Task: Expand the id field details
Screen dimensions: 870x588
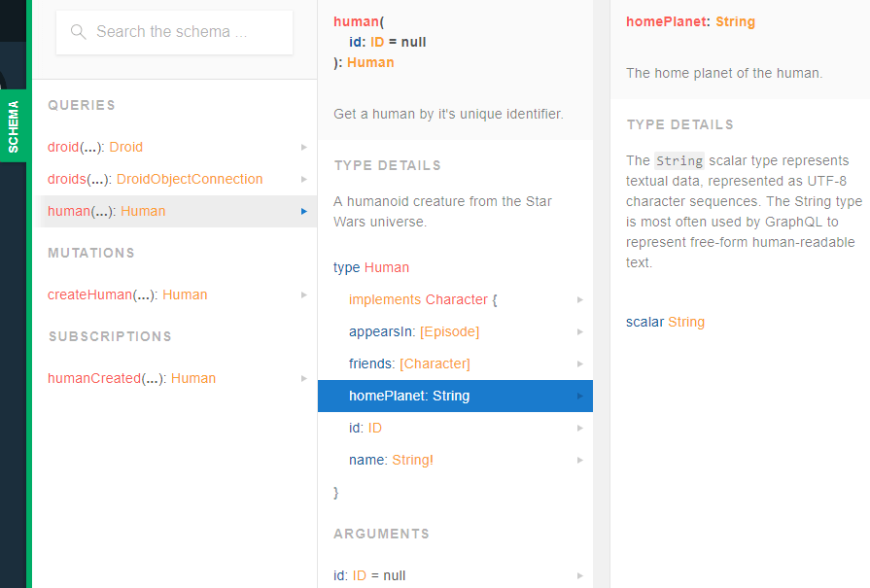Action: 365,428
